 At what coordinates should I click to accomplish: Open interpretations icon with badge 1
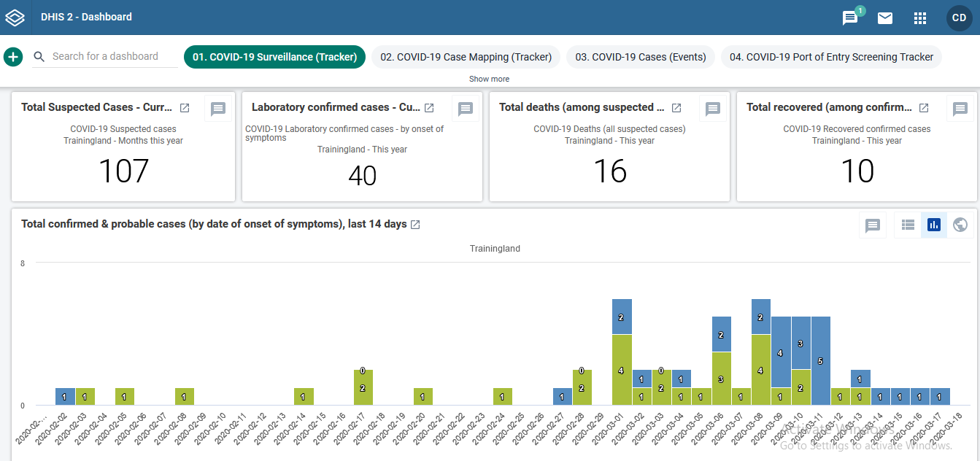click(851, 17)
